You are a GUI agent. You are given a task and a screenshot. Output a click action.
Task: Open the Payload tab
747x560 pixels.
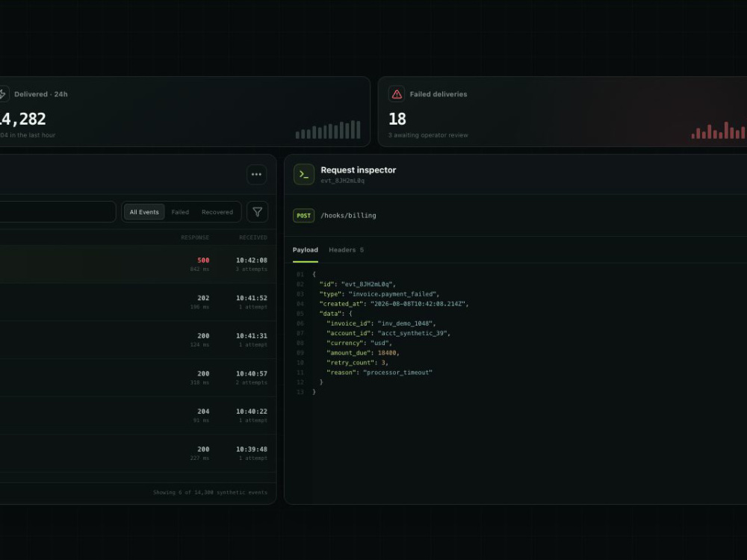click(x=305, y=250)
